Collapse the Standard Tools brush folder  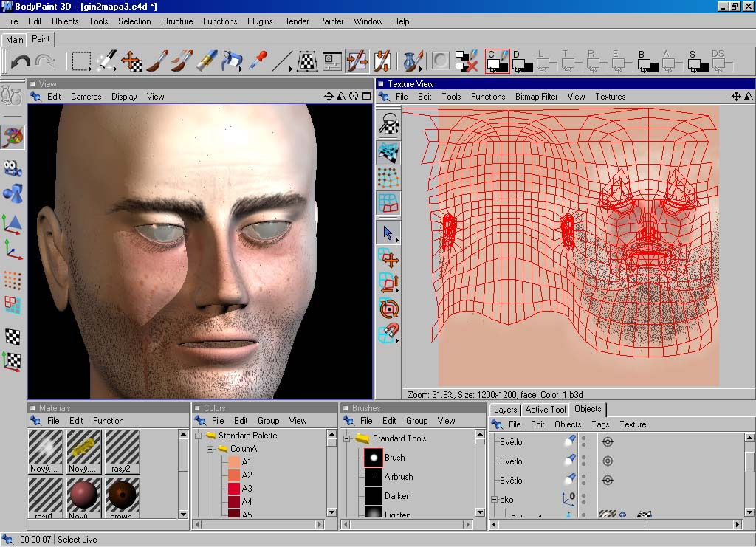347,438
